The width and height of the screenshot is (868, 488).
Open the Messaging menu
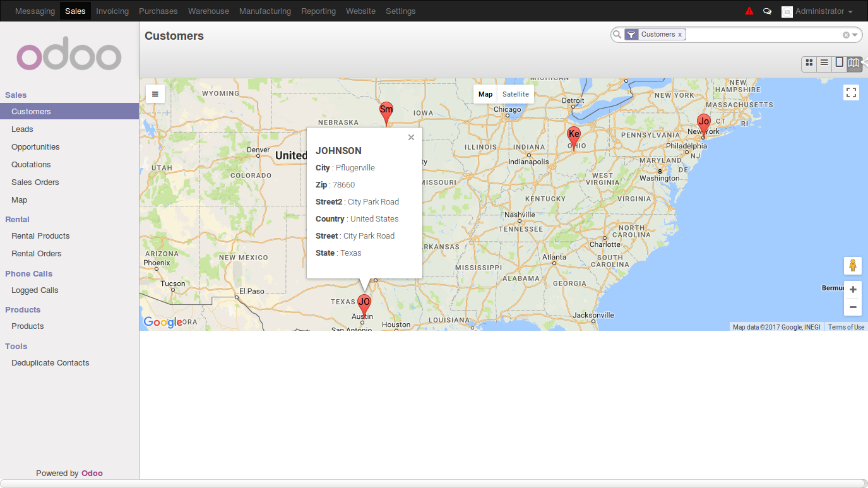pyautogui.click(x=35, y=11)
